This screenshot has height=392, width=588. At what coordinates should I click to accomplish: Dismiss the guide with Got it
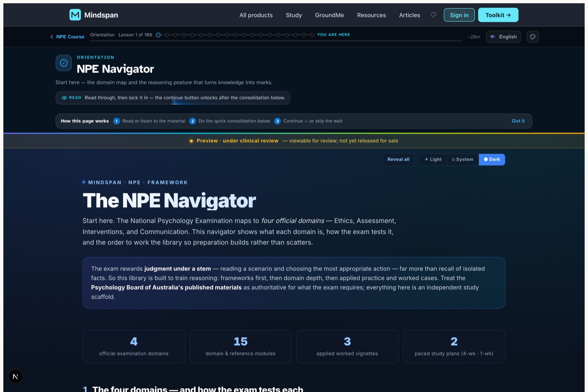518,121
